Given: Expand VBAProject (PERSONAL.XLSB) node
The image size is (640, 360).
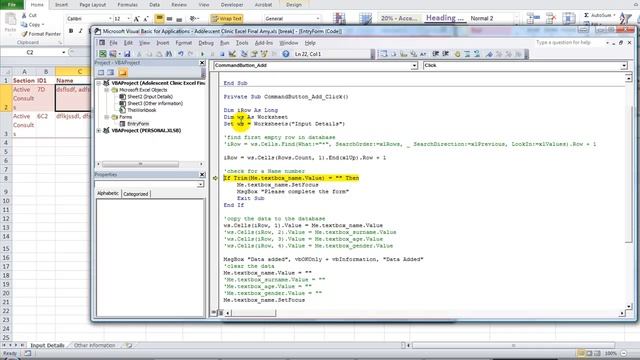Looking at the screenshot, I should [99, 131].
